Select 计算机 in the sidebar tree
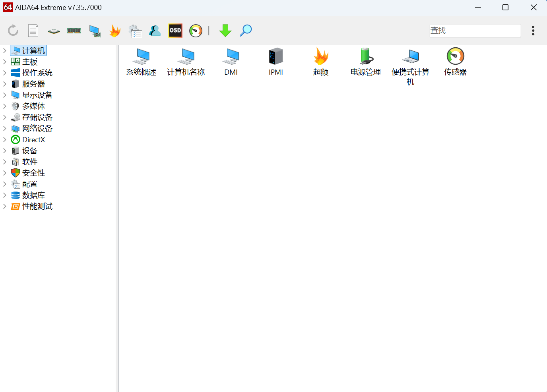 coord(28,50)
